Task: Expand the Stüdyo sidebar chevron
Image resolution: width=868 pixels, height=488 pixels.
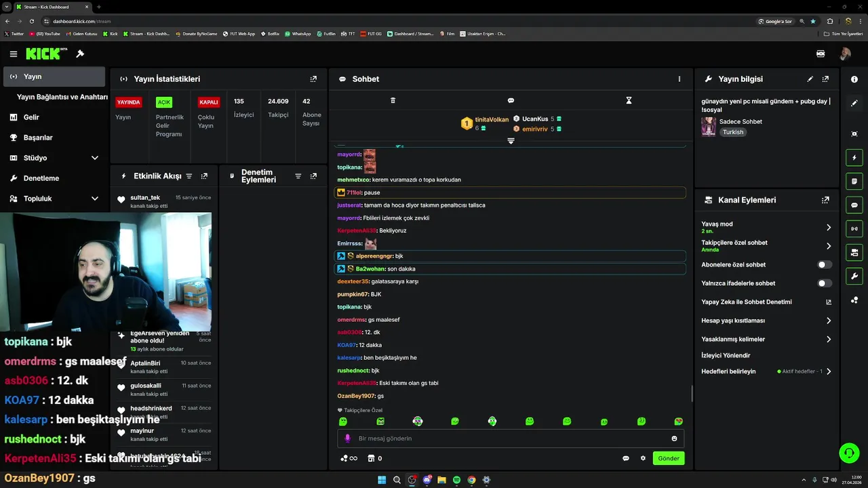Action: [95, 158]
